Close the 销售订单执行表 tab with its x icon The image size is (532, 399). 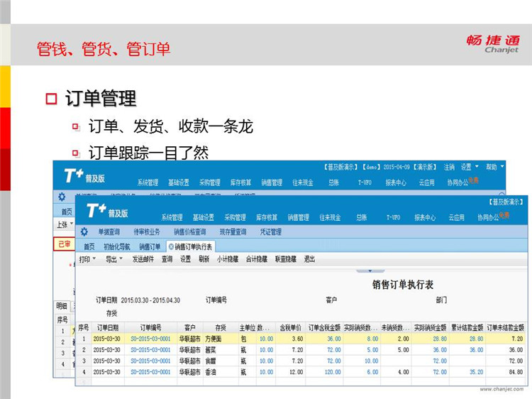click(x=171, y=246)
